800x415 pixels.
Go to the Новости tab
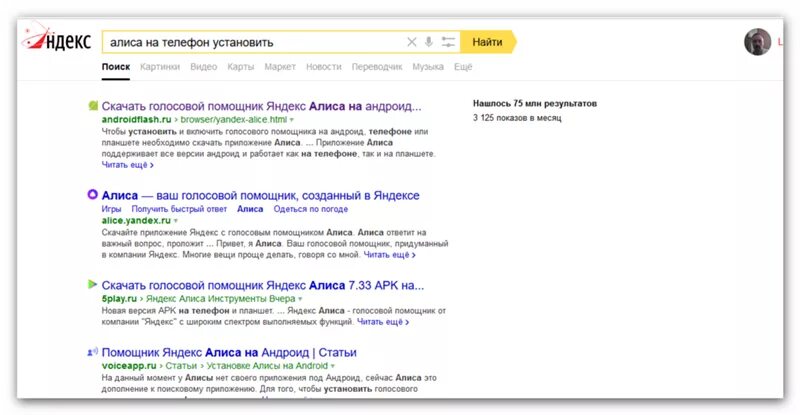[323, 67]
